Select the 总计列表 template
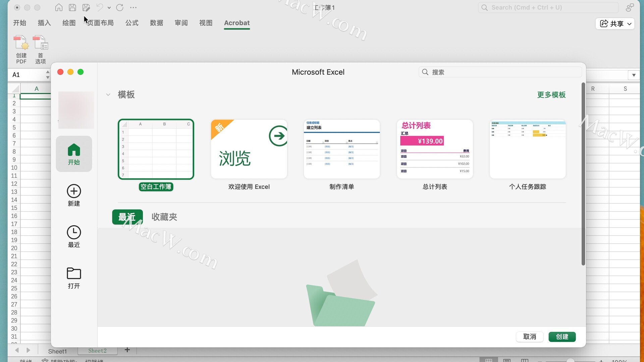Screen dimensions: 644x362 pos(435,149)
